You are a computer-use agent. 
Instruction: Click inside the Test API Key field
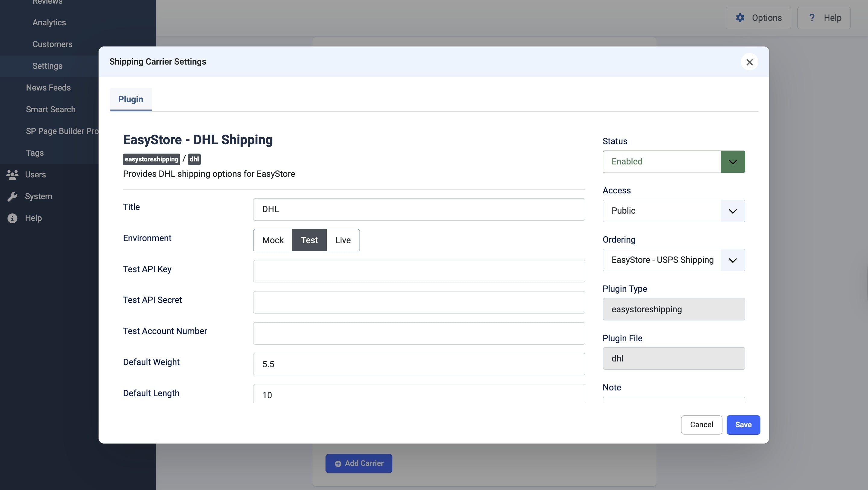pos(419,271)
